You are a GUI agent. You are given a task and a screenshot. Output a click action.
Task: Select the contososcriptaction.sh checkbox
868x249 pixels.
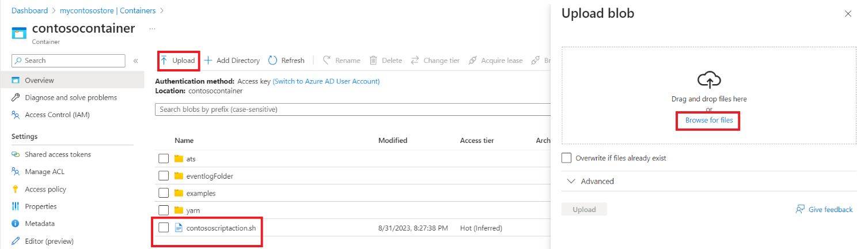click(x=164, y=228)
